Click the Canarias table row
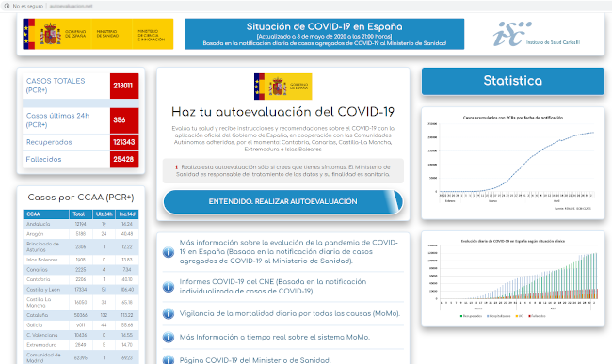This screenshot has width=612, height=364. pos(81,270)
